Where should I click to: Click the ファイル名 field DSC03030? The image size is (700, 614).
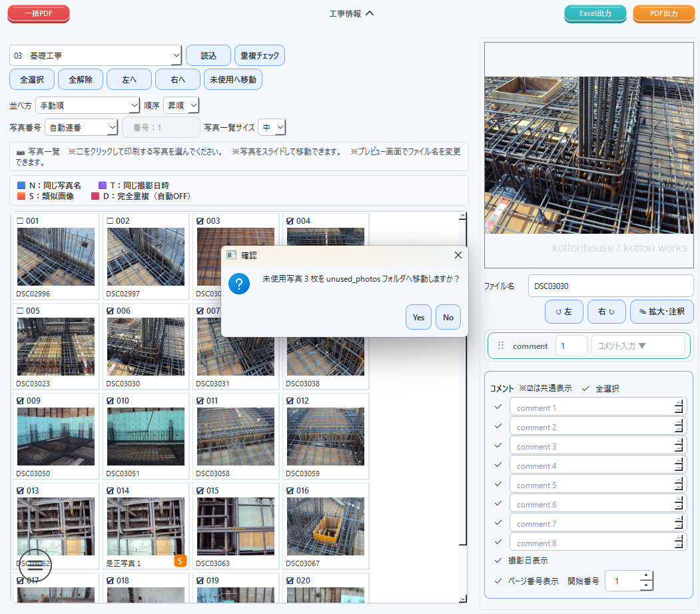tap(610, 286)
